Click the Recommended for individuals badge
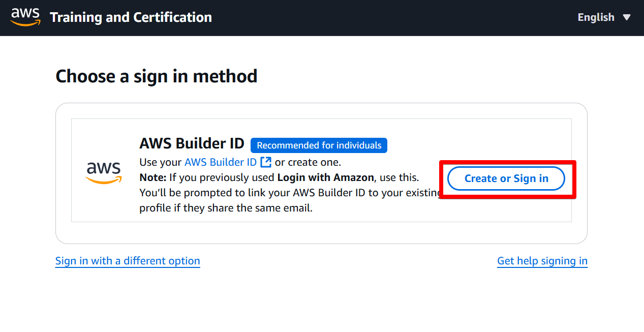644x332 pixels. click(x=319, y=145)
